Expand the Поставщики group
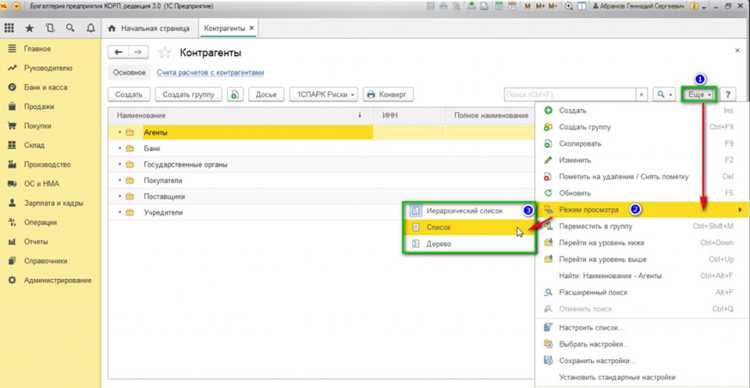The image size is (750, 388). tap(120, 197)
